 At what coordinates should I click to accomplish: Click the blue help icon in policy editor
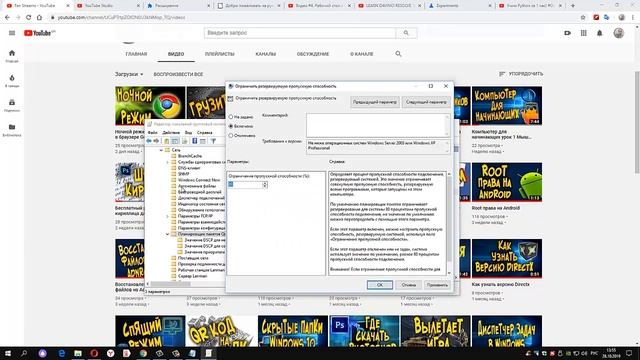click(x=195, y=141)
